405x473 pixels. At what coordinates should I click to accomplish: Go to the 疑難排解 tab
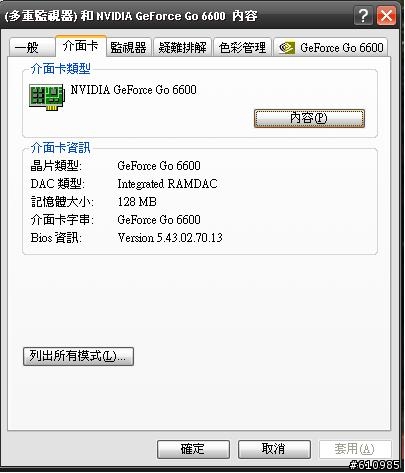pyautogui.click(x=182, y=47)
